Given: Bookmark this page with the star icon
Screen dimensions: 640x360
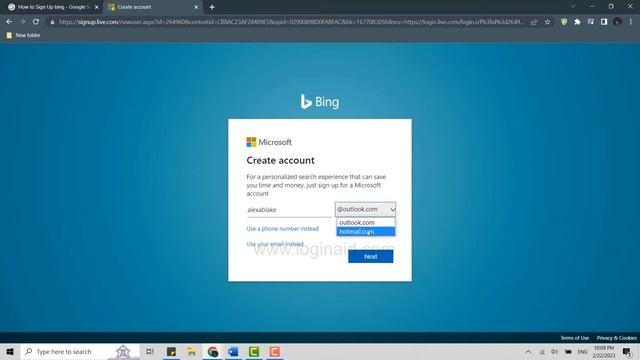Looking at the screenshot, I should tap(548, 22).
